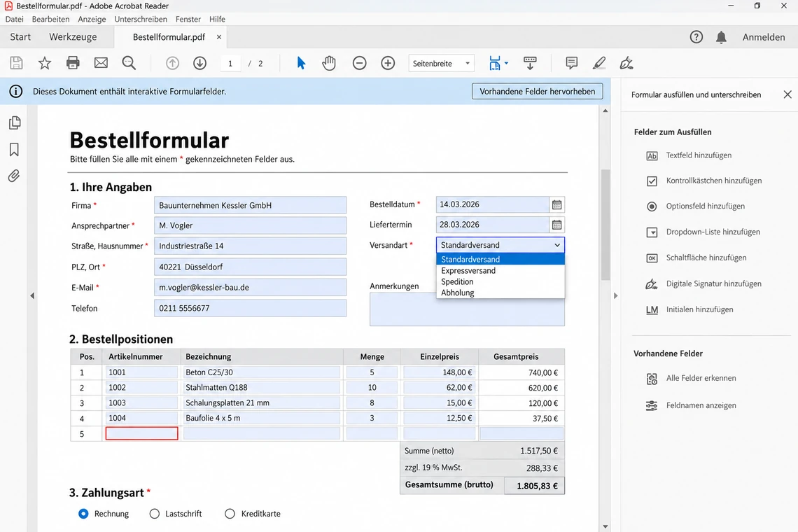Click the envelope email icon
The width and height of the screenshot is (798, 532).
pyautogui.click(x=101, y=63)
